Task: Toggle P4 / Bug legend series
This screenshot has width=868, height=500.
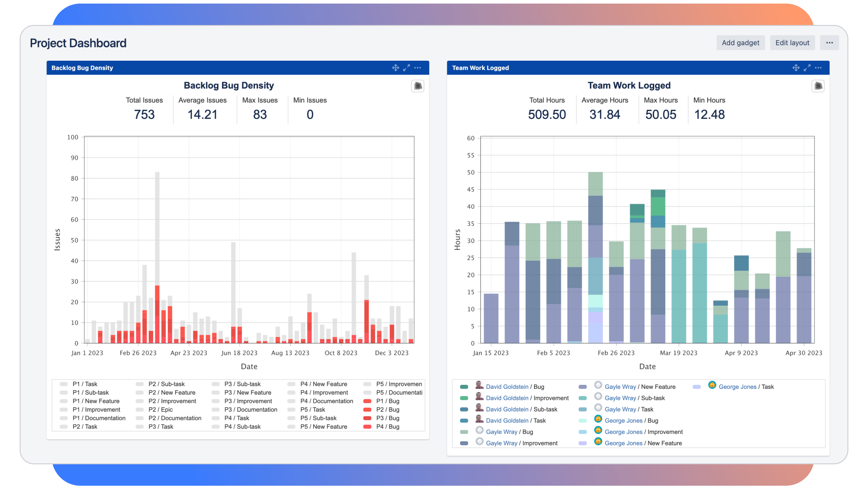Action: pos(382,427)
